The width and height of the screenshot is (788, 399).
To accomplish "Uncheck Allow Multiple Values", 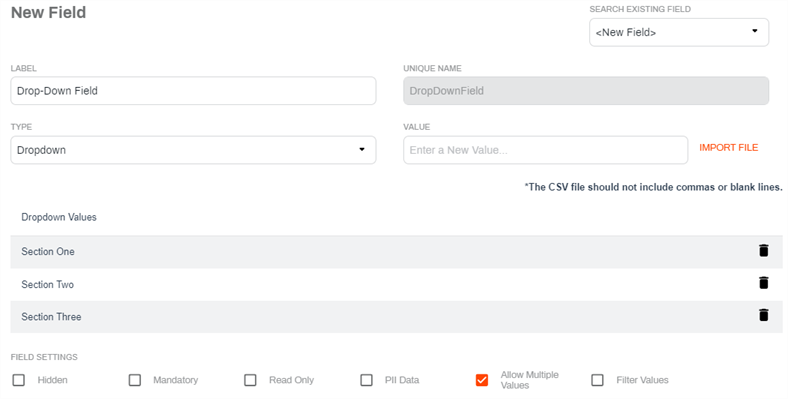I will coord(481,380).
